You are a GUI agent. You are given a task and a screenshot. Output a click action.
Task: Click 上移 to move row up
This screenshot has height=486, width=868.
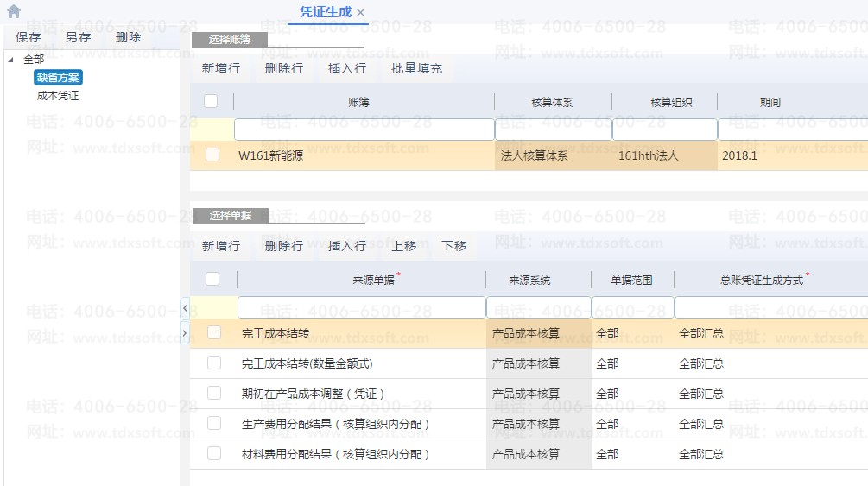(x=404, y=246)
